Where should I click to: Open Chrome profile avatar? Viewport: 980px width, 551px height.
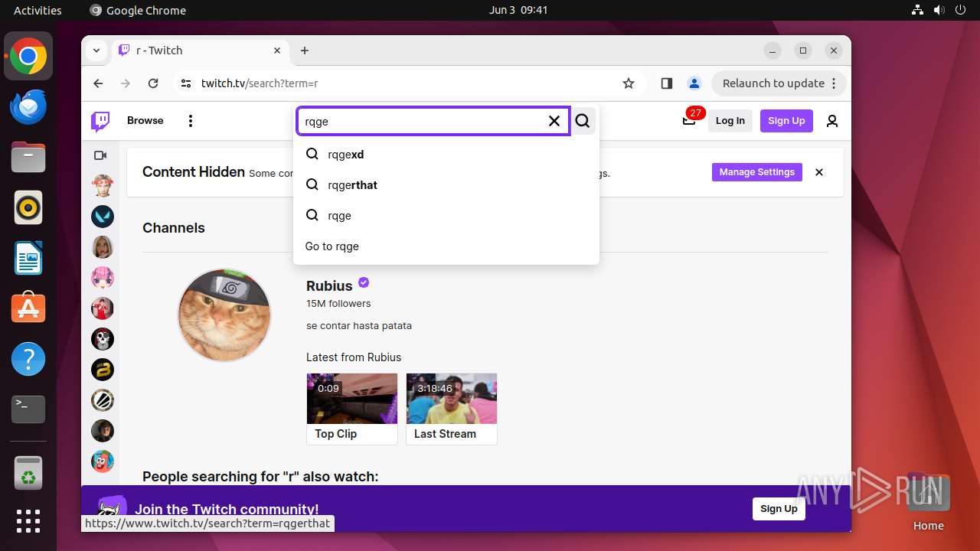694,83
